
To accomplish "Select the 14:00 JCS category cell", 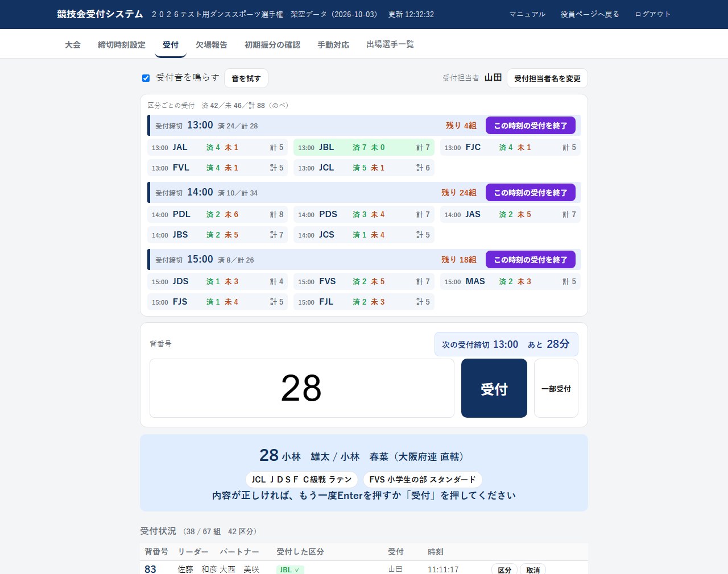I will pos(364,235).
